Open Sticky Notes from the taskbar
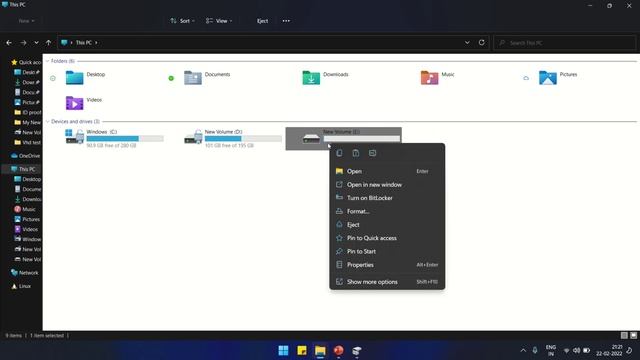Viewport: 640px width, 360px height. [302, 350]
